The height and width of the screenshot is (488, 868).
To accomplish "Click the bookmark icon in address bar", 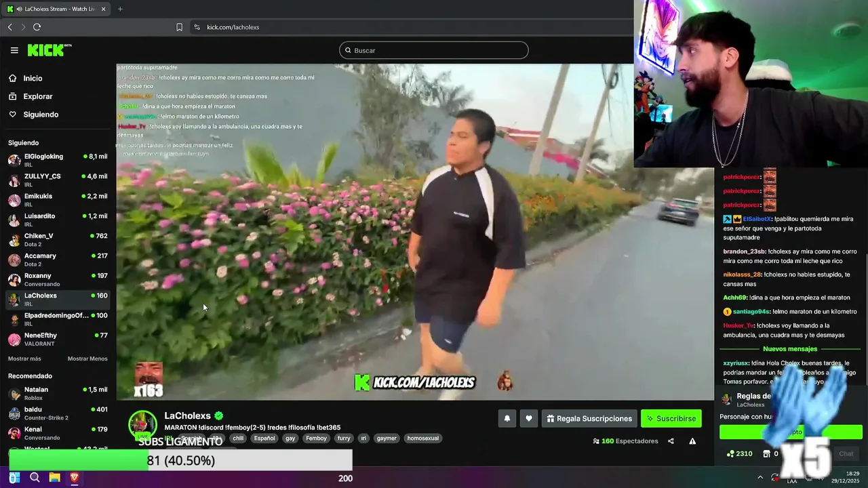I will pyautogui.click(x=179, y=27).
